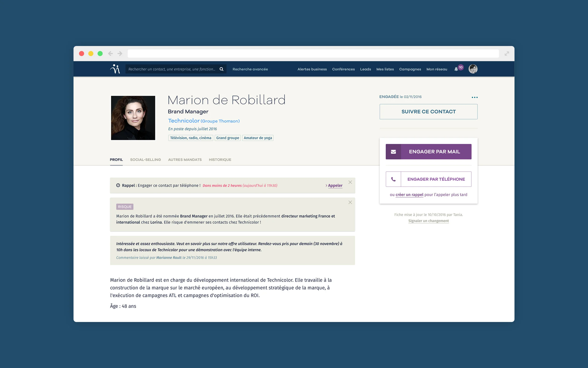The height and width of the screenshot is (368, 588).
Task: Click the notification count badge 10
Action: click(461, 67)
